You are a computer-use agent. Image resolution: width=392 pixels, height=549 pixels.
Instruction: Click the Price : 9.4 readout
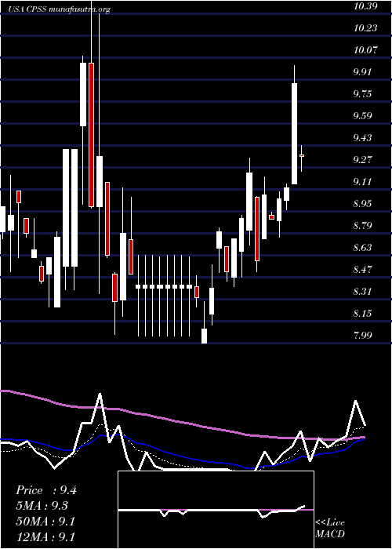click(x=45, y=490)
